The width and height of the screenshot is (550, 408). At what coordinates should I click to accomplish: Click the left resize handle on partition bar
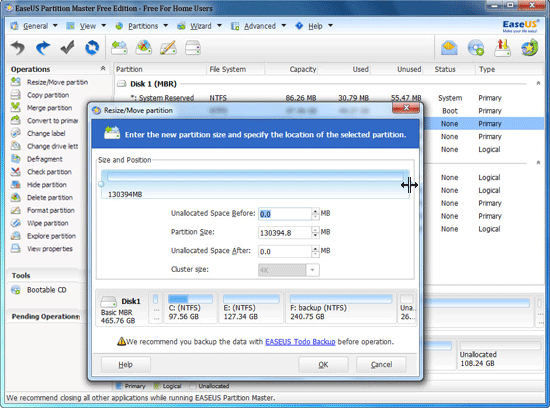point(101,184)
